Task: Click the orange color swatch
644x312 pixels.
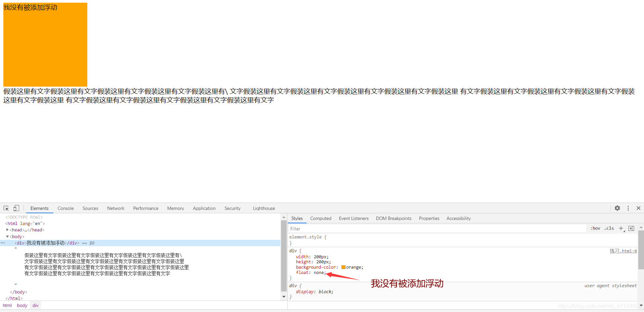Action: point(343,267)
